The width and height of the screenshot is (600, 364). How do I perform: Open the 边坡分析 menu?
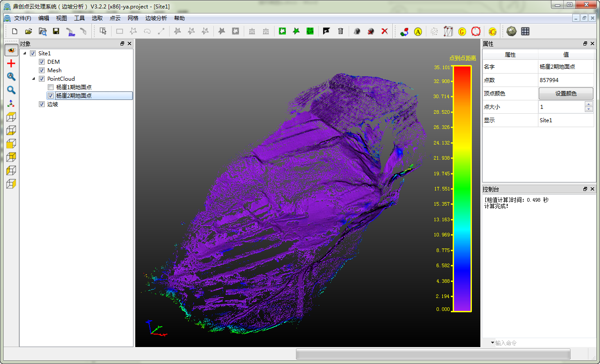(x=156, y=18)
